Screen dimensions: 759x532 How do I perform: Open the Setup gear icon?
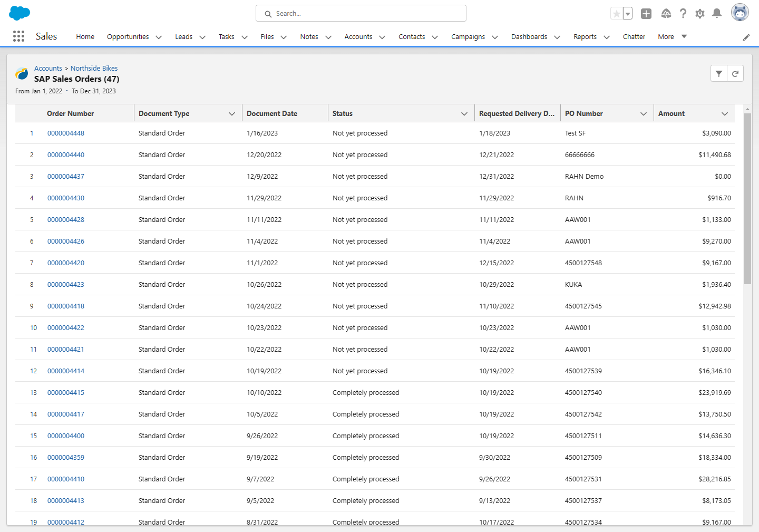700,14
